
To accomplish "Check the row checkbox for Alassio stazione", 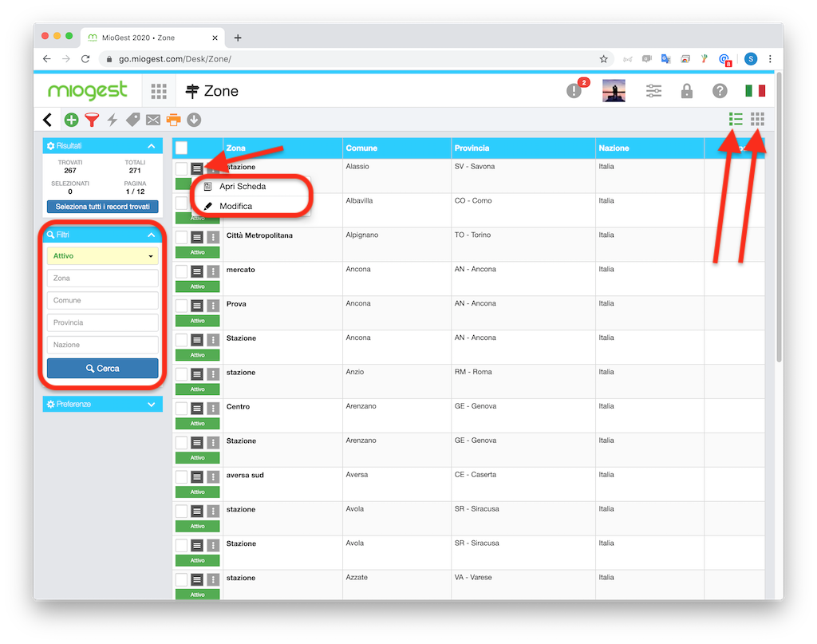I will click(x=181, y=168).
